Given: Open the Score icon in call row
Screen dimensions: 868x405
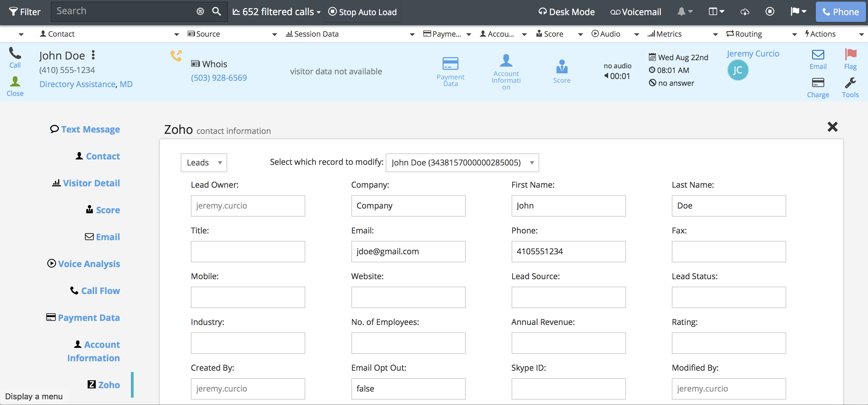Looking at the screenshot, I should (561, 67).
